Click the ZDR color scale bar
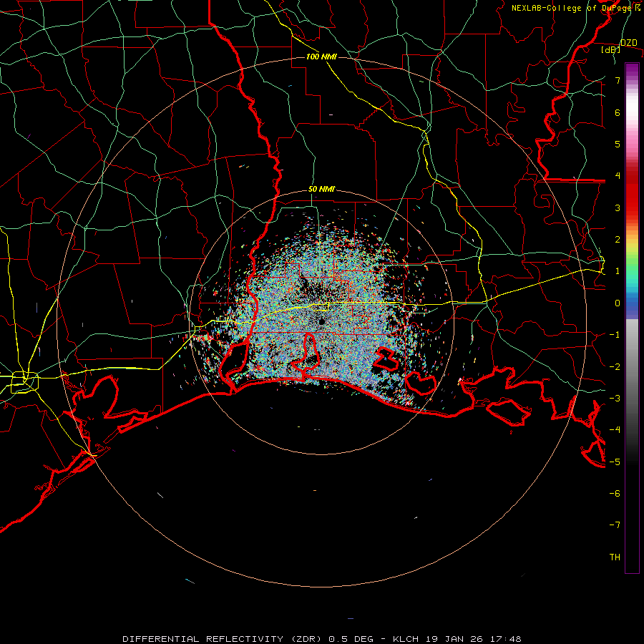The image size is (644, 644). pos(632,318)
